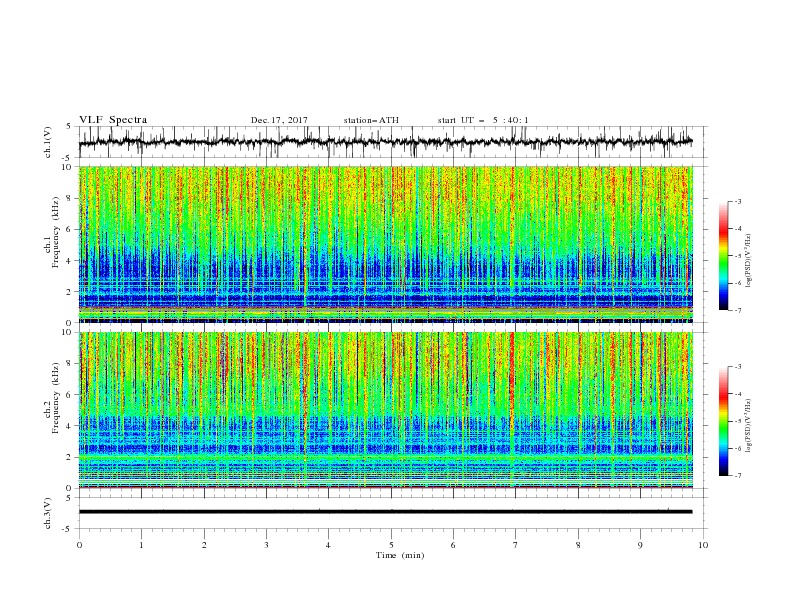Click time axis tick label "10"
Image resolution: width=792 pixels, height=612 pixels.
[703, 545]
